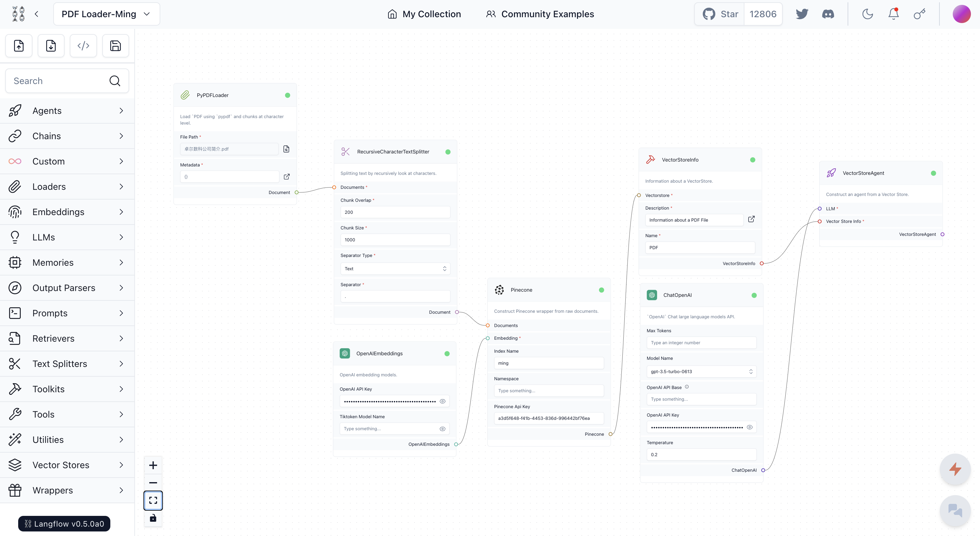This screenshot has width=980, height=536.
Task: Click the Pinecone node icon
Action: pos(499,290)
